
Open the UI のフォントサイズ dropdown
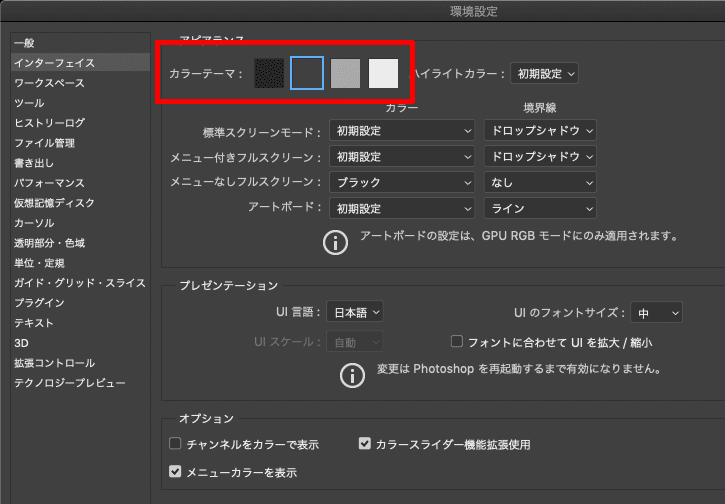pos(657,313)
